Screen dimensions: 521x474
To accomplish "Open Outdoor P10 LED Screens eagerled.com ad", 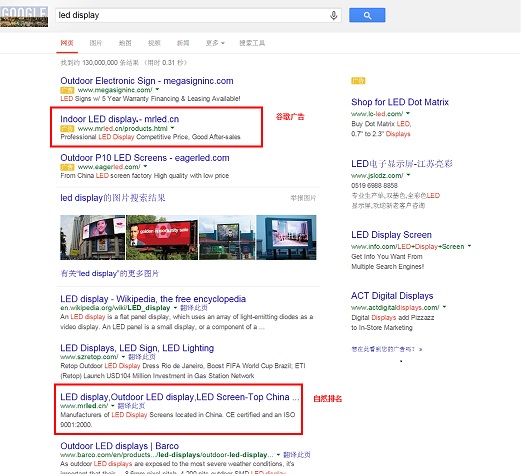I will point(145,158).
